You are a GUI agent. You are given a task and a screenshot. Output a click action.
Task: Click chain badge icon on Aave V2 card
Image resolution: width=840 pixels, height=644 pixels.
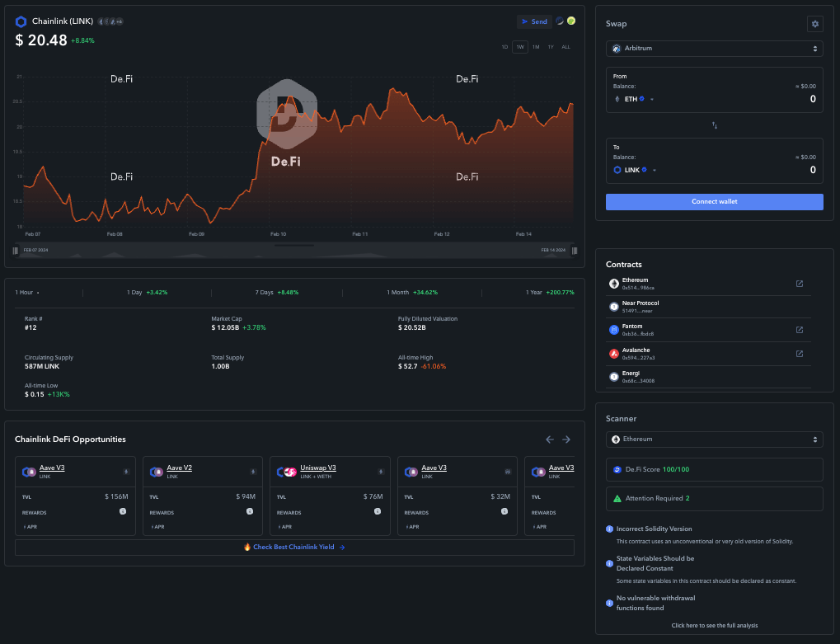point(253,472)
